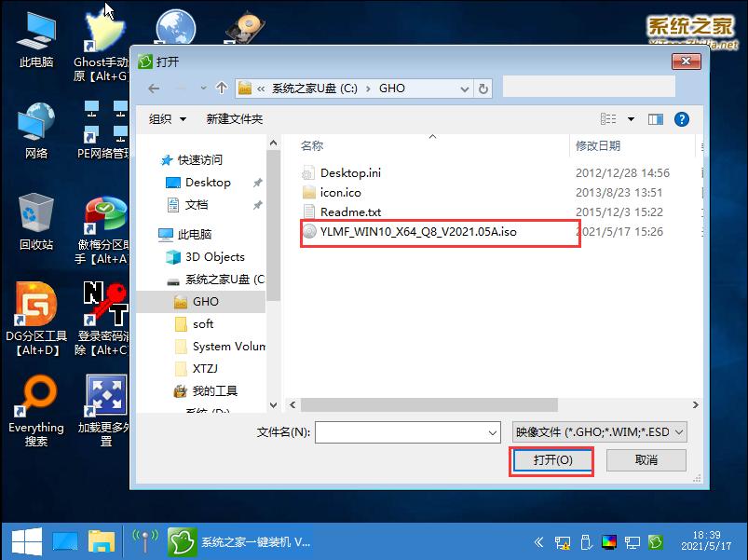Click the 打开(O) button
The height and width of the screenshot is (560, 748).
click(x=552, y=460)
